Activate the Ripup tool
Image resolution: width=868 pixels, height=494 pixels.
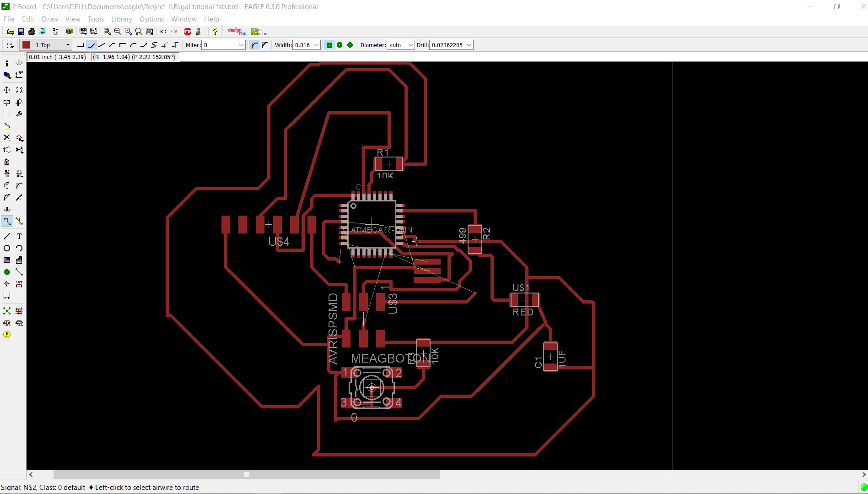(19, 221)
